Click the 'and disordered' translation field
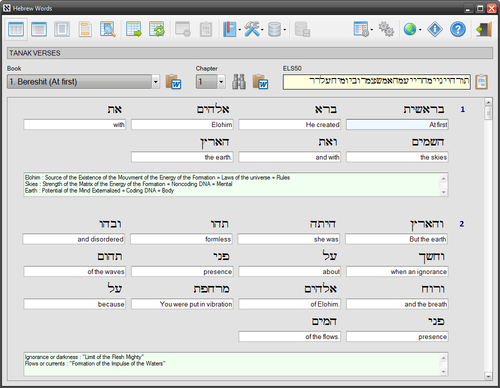 [74, 239]
